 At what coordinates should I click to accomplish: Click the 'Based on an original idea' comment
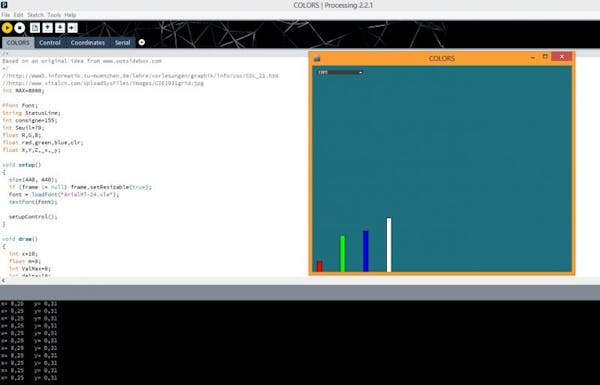coord(82,61)
